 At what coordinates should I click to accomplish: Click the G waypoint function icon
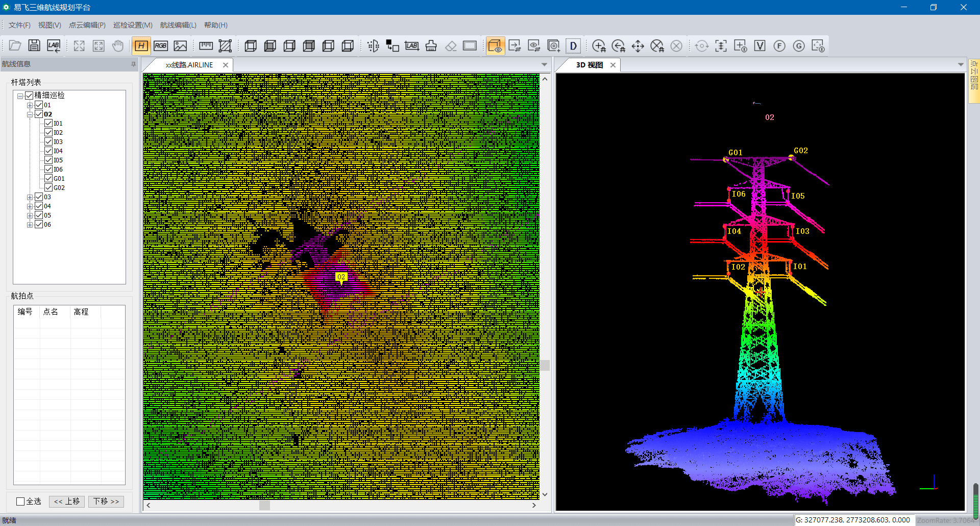coord(798,45)
